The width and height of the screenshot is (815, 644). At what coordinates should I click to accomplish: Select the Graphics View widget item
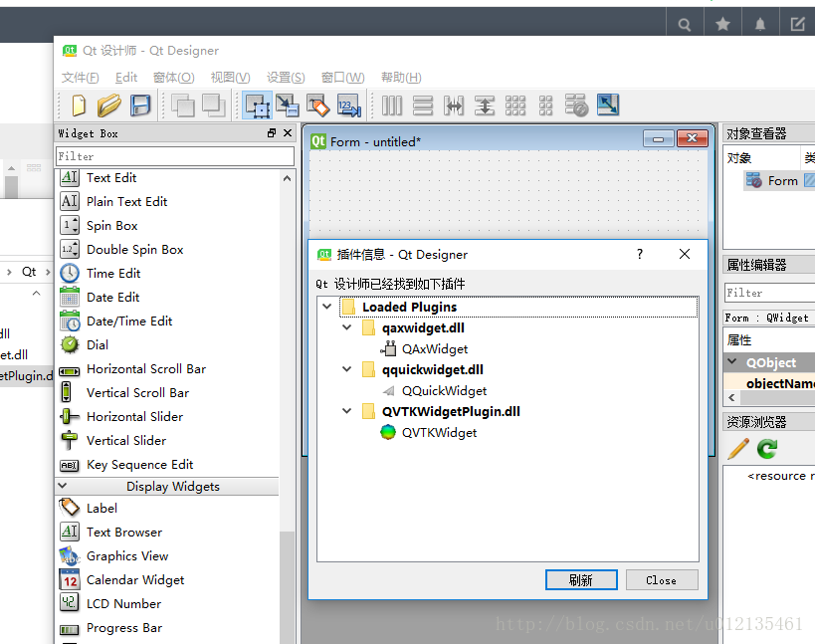click(x=126, y=556)
